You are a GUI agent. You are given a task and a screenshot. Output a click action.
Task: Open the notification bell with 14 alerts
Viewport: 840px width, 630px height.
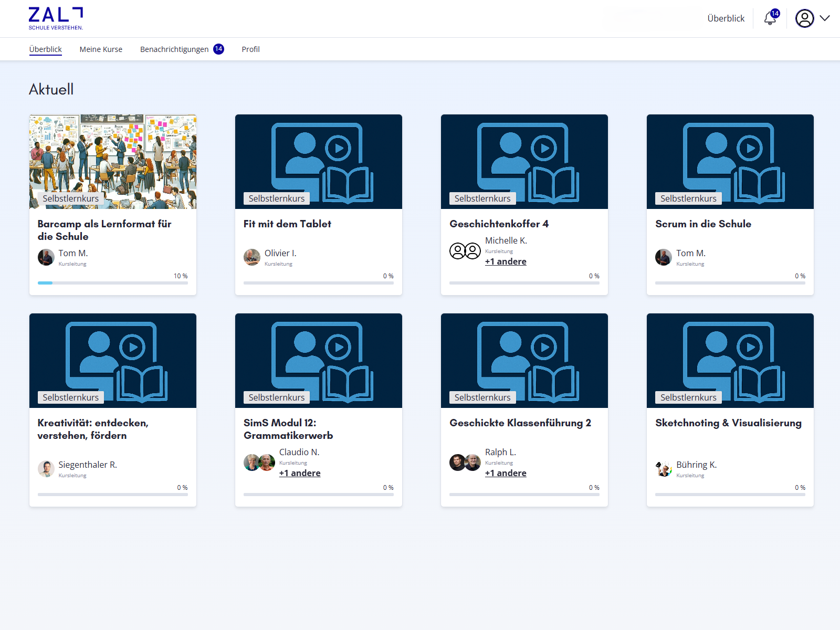769,18
